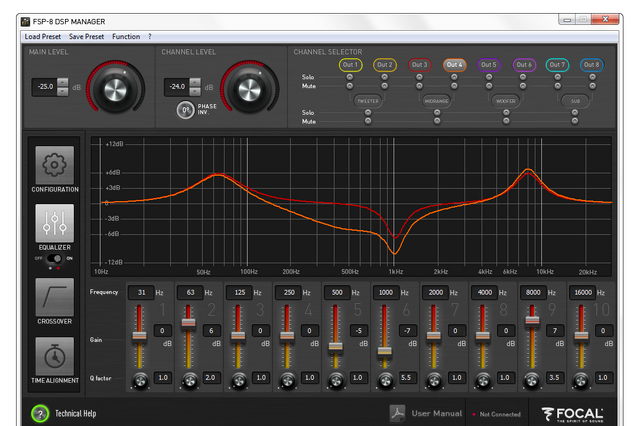Viewport: 640px width, 426px height.
Task: Click band 7 Q factor knob
Action: (434, 380)
